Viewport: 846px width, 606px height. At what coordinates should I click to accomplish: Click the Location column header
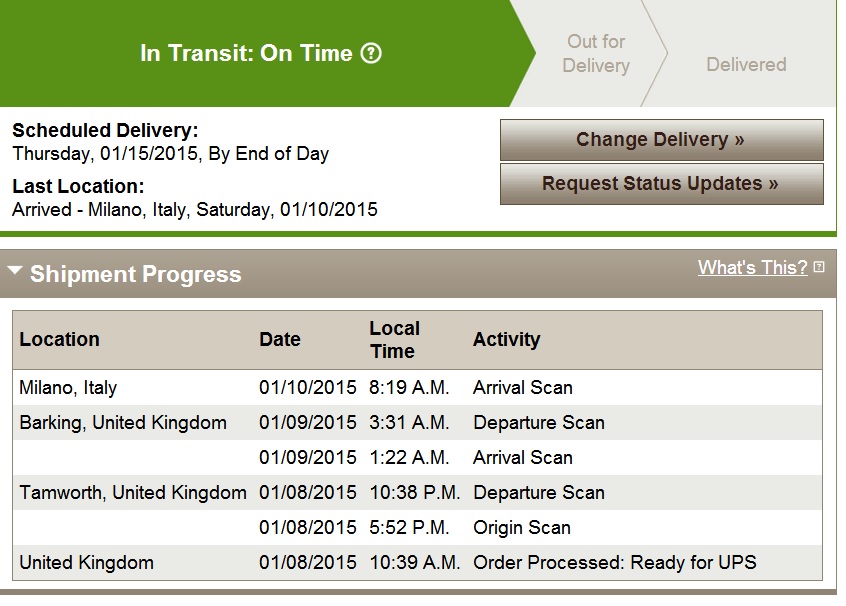click(x=59, y=339)
